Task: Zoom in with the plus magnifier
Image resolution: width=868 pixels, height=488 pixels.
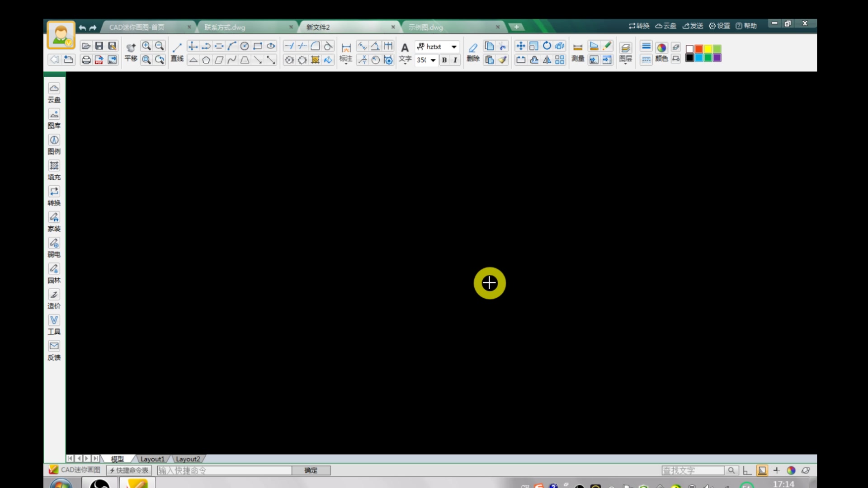Action: point(146,46)
